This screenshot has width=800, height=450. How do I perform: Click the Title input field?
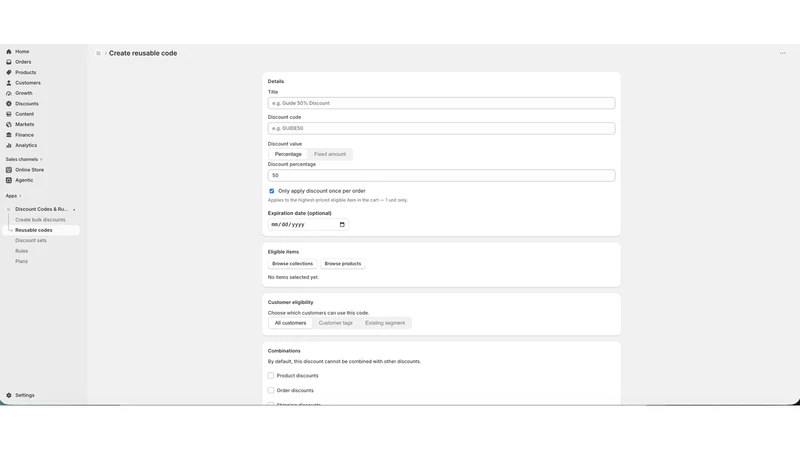(441, 103)
